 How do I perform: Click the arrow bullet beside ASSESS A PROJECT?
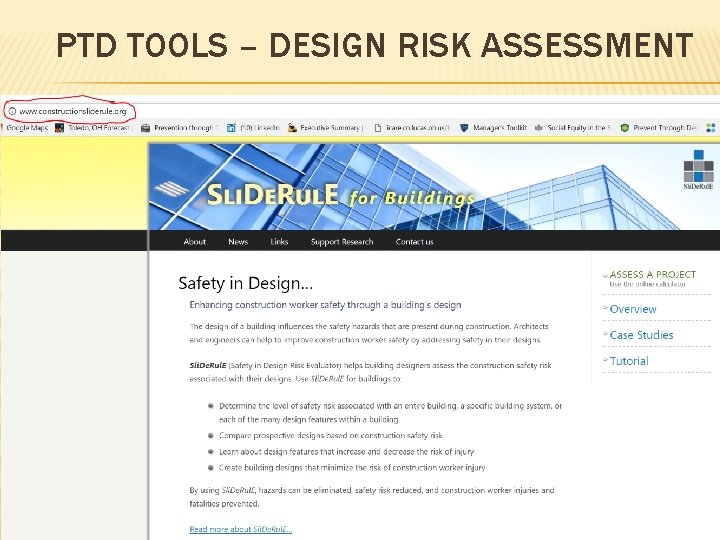605,276
